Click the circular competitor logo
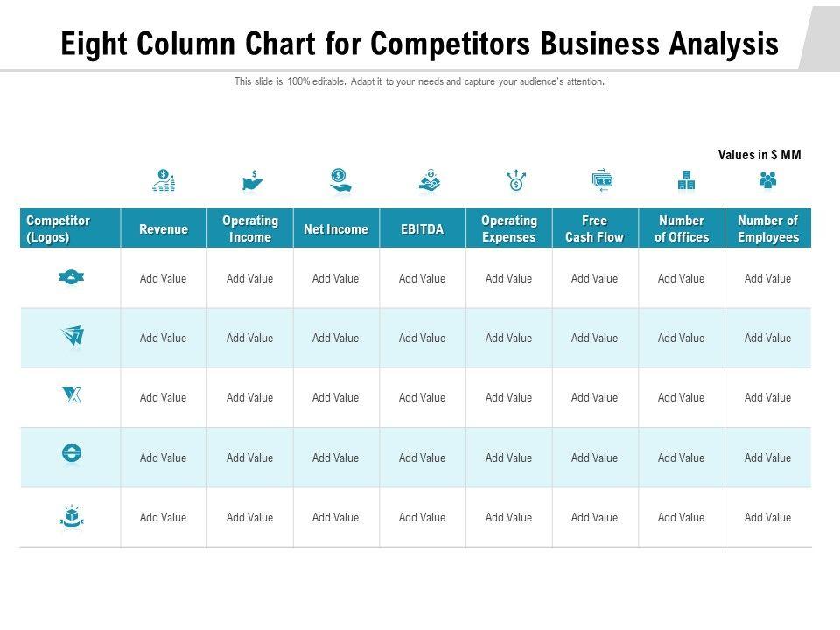Screen dimensions: 840x630 click(x=72, y=453)
